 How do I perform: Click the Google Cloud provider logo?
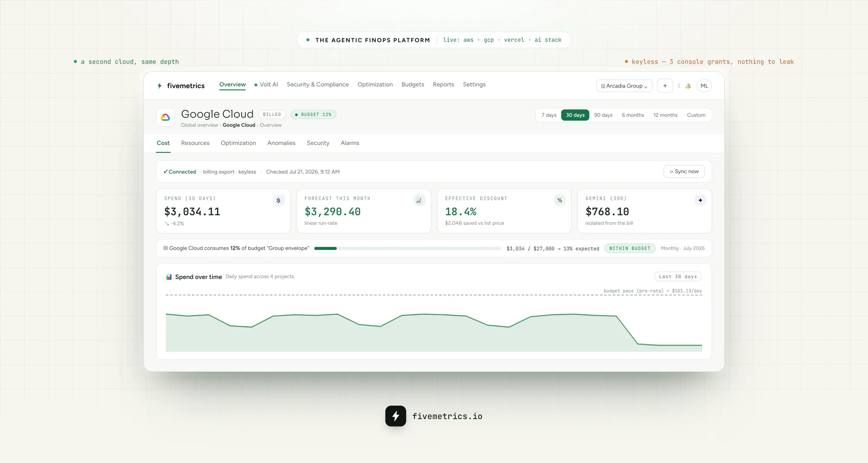point(165,117)
